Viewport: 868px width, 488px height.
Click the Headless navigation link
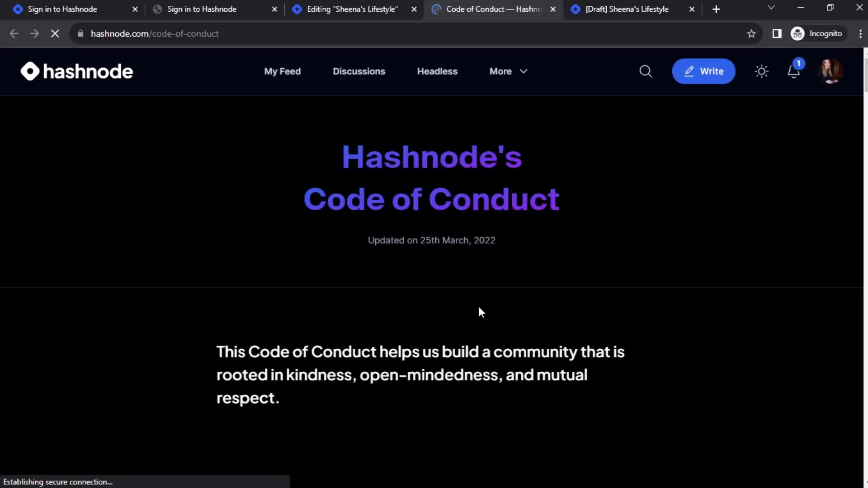coord(437,71)
